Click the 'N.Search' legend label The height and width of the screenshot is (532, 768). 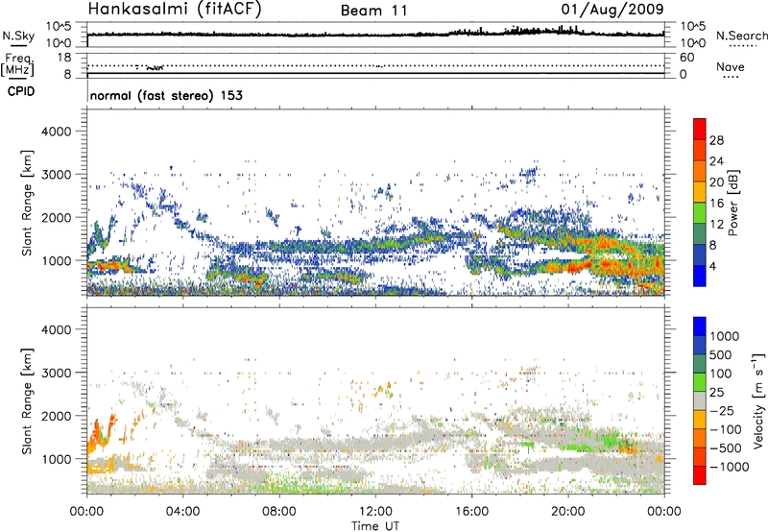tap(741, 36)
